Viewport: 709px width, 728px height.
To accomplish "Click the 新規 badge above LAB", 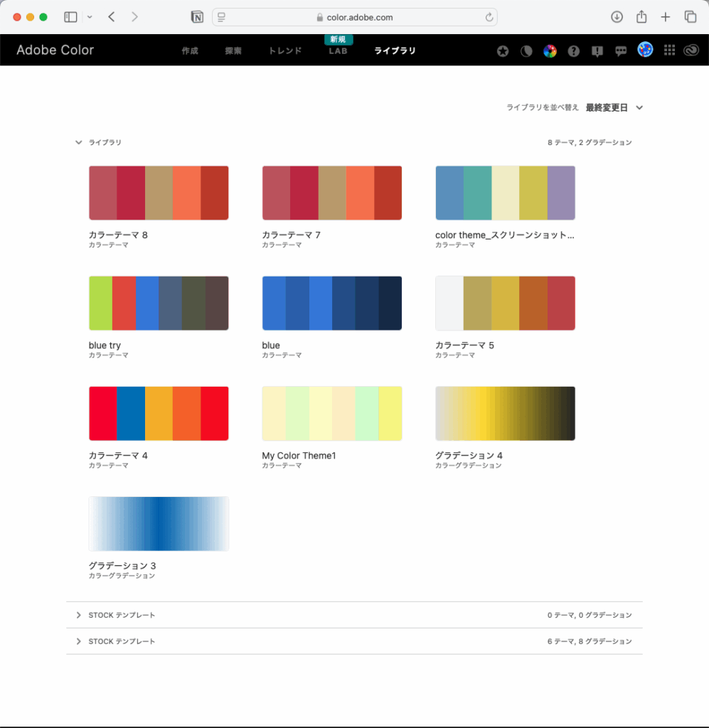I will (x=338, y=40).
